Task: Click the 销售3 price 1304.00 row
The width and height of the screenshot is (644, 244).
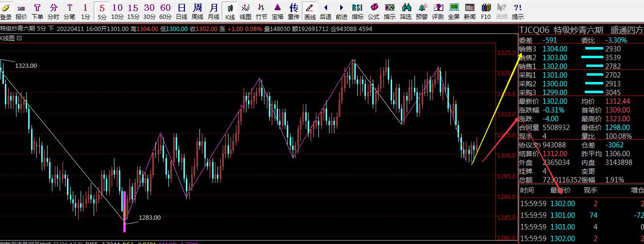Action: [555, 49]
